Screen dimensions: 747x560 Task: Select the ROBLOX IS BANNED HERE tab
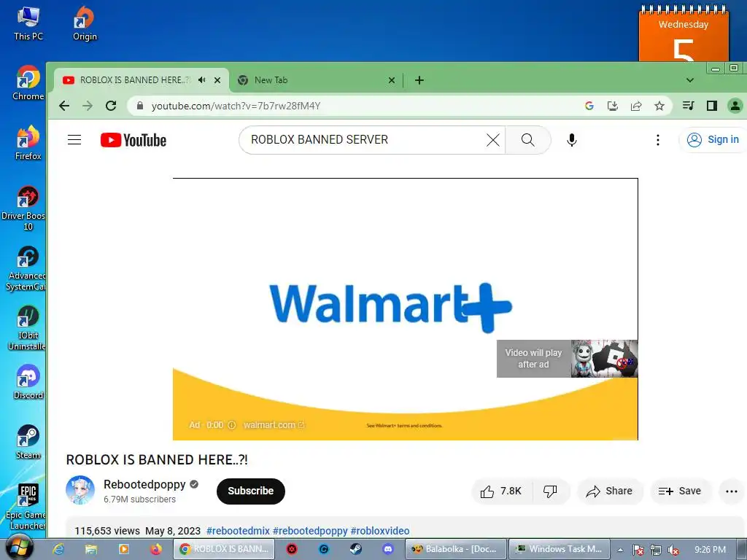(x=141, y=80)
